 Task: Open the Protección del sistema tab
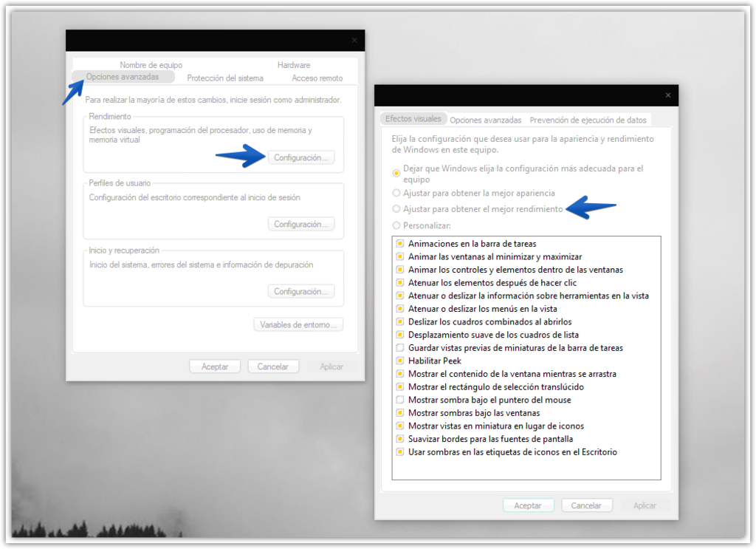click(225, 78)
